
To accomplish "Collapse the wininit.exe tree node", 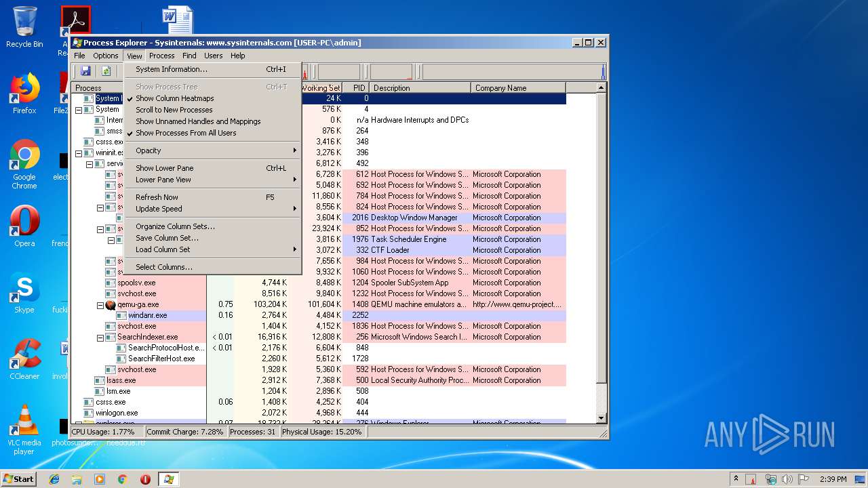I will pyautogui.click(x=79, y=152).
